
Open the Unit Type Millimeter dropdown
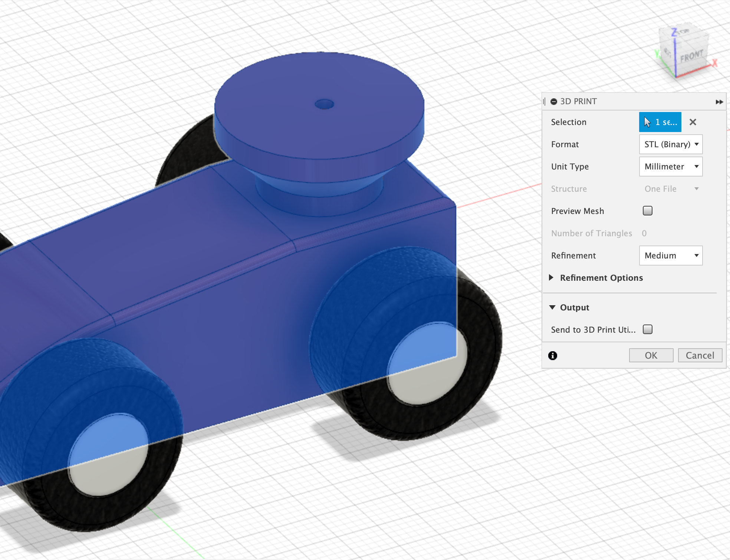point(671,167)
